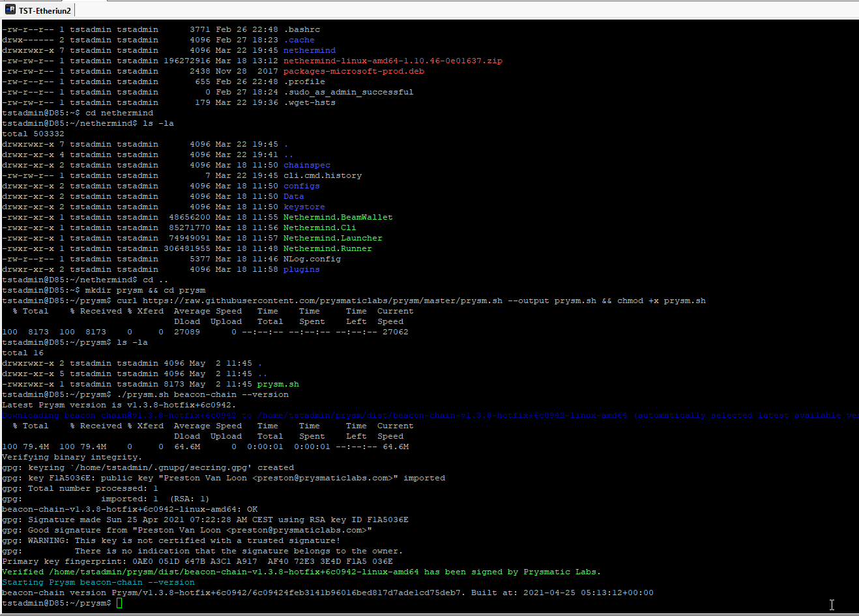Viewport: 859px width, 616px height.
Task: Click the green 'Verified ... signed by Prysmatic Labs' line
Action: pos(302,572)
